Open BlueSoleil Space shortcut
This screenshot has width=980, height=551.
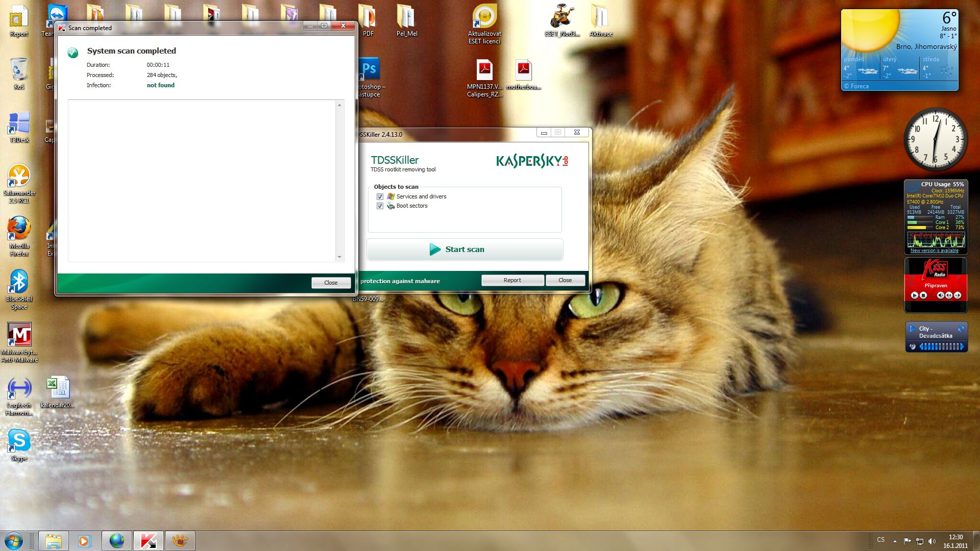coord(19,282)
